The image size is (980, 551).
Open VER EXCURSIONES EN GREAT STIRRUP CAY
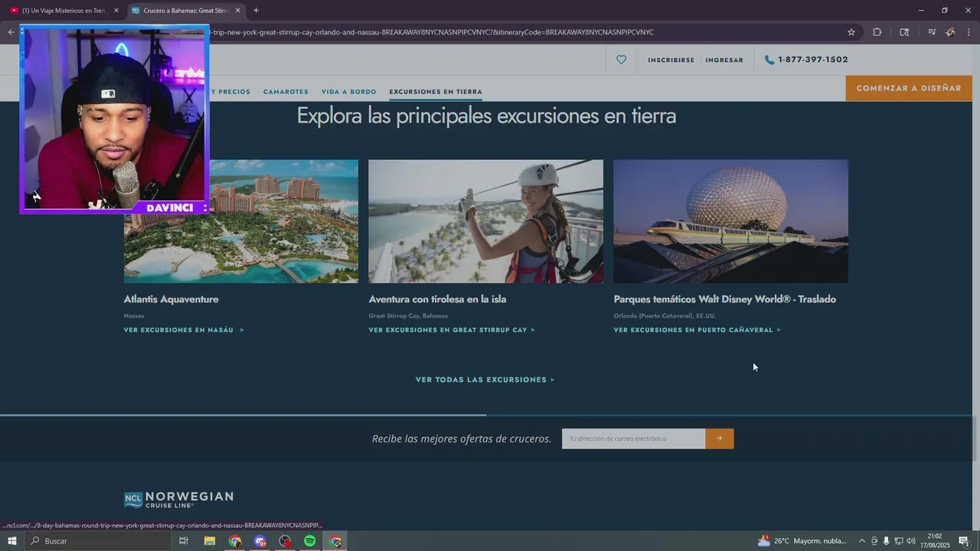(x=452, y=330)
